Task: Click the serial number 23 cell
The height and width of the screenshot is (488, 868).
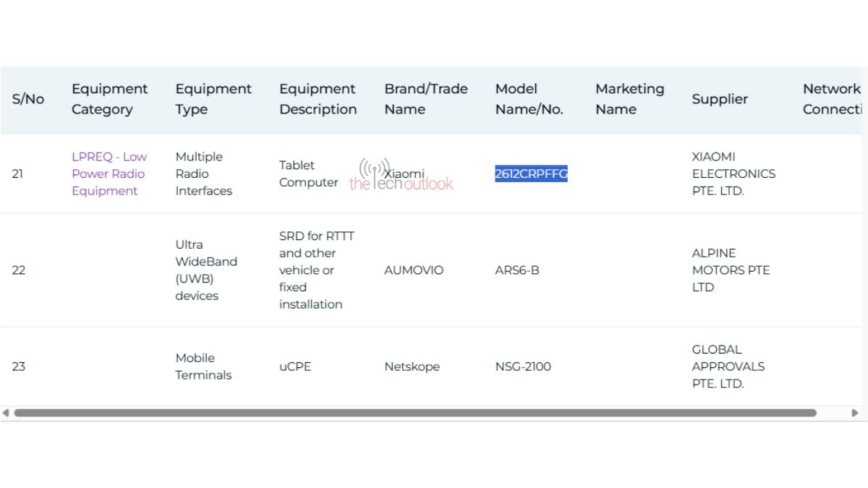Action: pos(19,367)
